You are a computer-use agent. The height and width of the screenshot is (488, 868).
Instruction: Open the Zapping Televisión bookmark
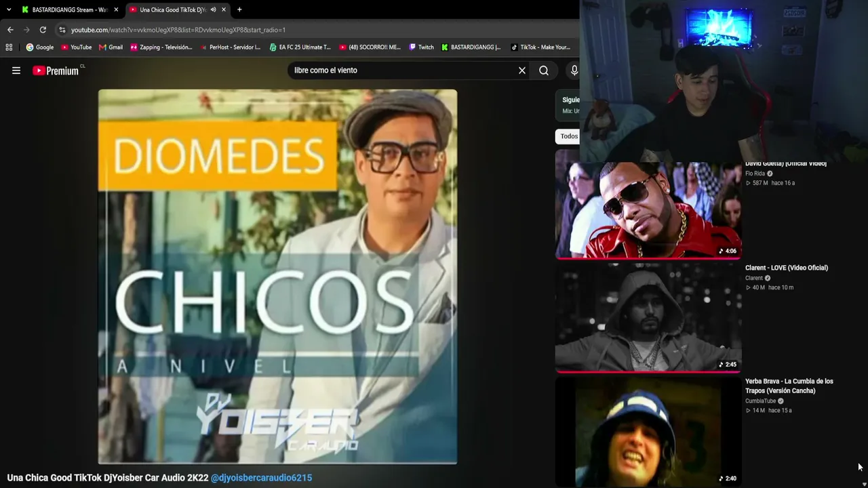click(x=161, y=47)
